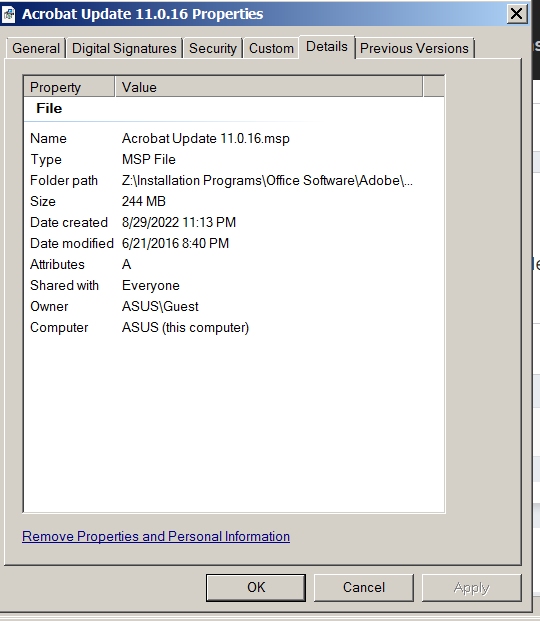The height and width of the screenshot is (621, 540).
Task: Select the Type property label
Action: (x=46, y=160)
